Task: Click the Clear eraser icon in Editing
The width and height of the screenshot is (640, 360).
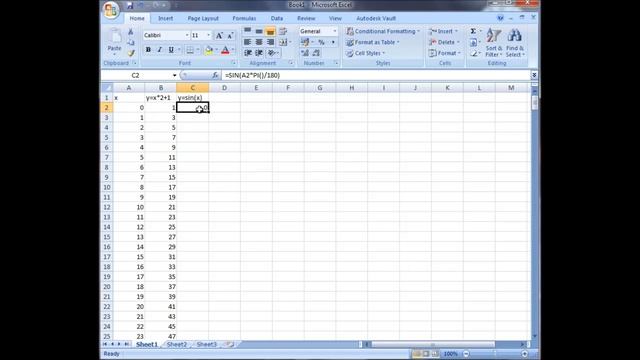Action: pyautogui.click(x=473, y=53)
